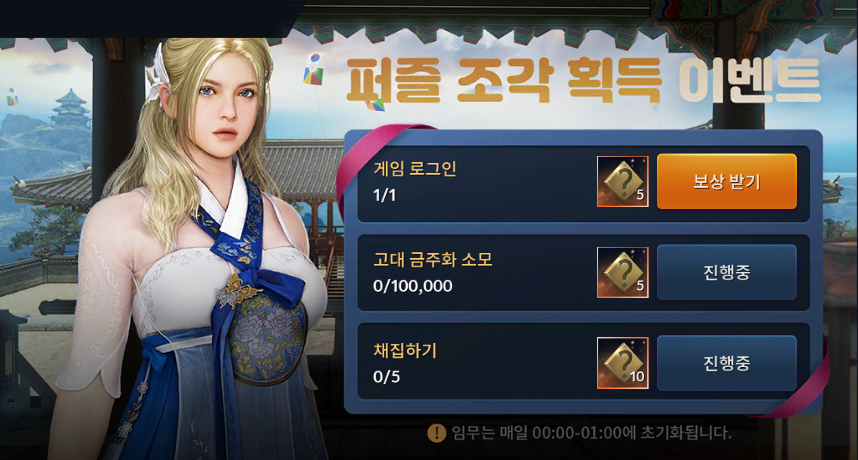Click the pagoda tower in the background
858x460 pixels.
[70, 108]
